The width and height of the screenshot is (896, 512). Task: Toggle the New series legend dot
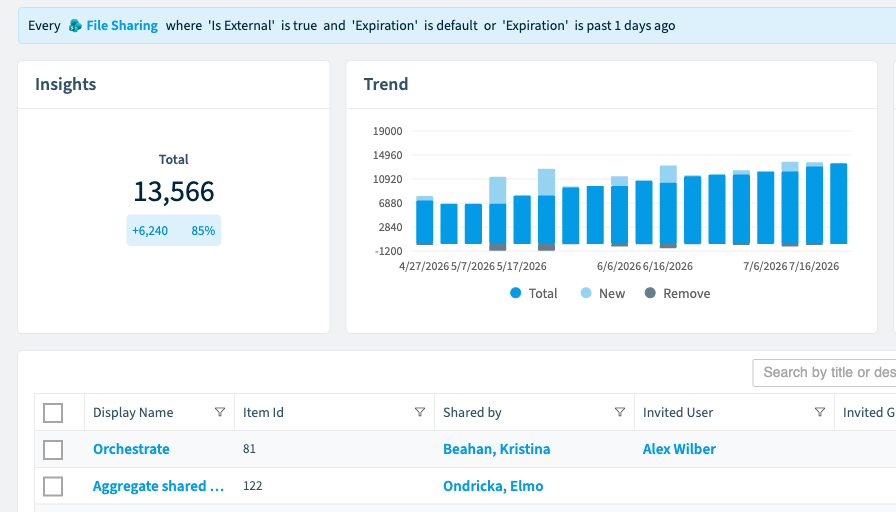(x=586, y=293)
